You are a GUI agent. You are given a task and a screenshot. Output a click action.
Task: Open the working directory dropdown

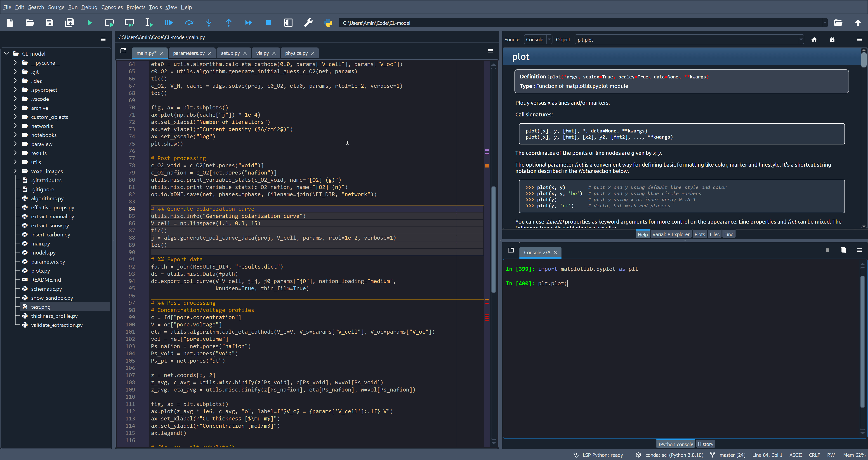tap(825, 23)
